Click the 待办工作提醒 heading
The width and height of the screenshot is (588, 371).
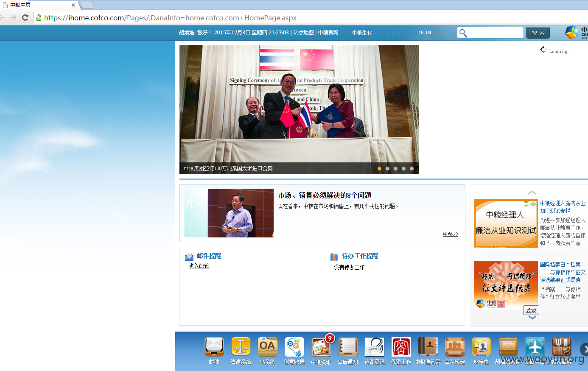[360, 256]
